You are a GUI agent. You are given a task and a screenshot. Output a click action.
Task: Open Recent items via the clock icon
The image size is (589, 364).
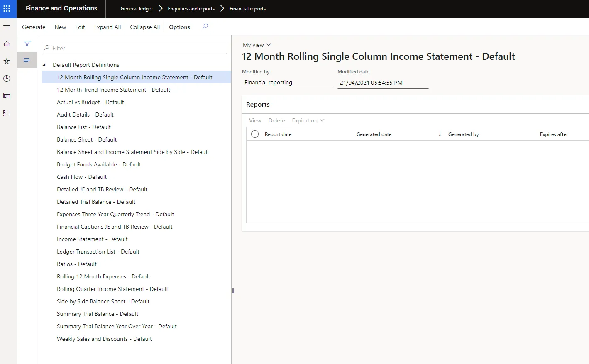6,78
